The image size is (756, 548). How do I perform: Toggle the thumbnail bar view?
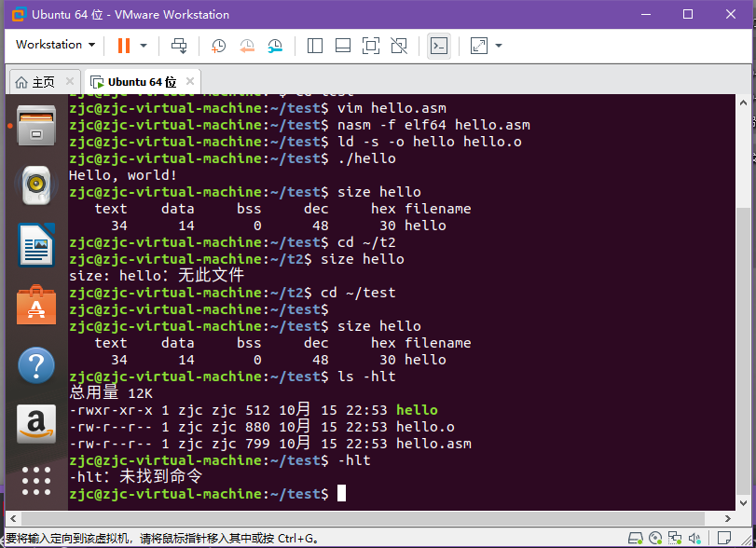coord(343,46)
